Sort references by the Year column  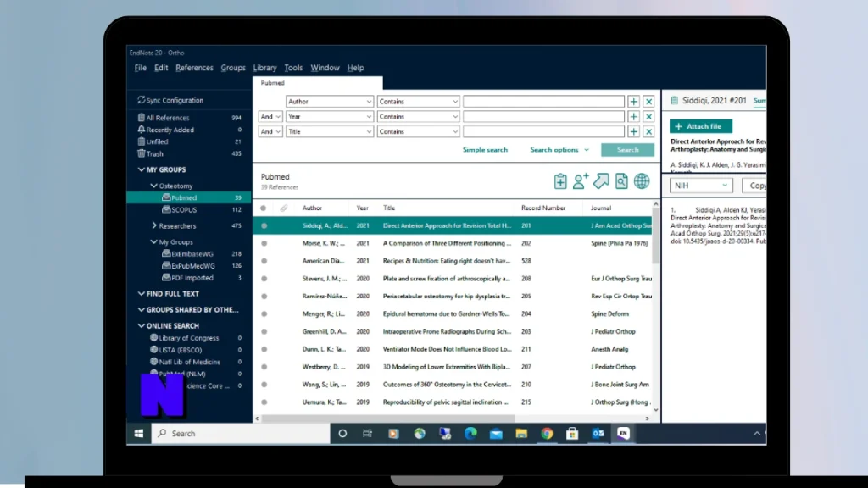pos(363,208)
